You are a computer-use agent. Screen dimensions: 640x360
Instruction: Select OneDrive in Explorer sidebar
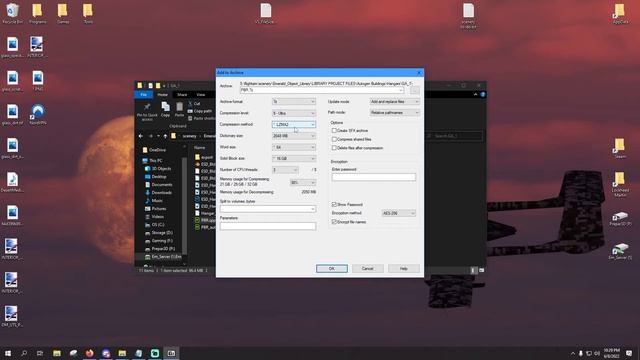coord(154,150)
